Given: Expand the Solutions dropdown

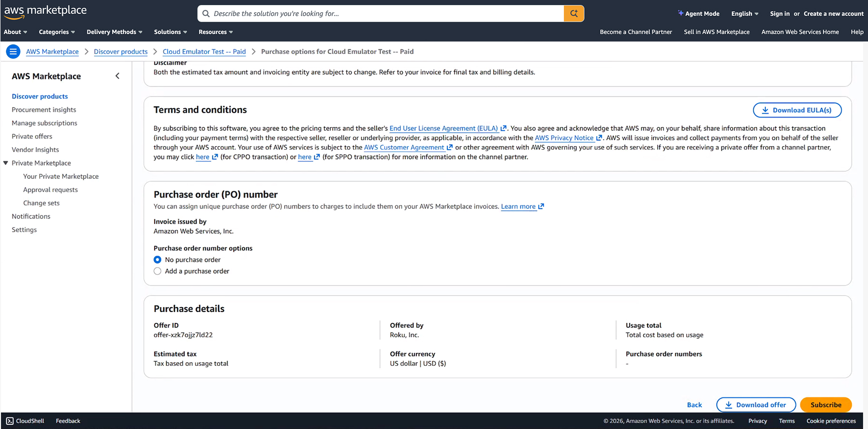Looking at the screenshot, I should coord(170,32).
